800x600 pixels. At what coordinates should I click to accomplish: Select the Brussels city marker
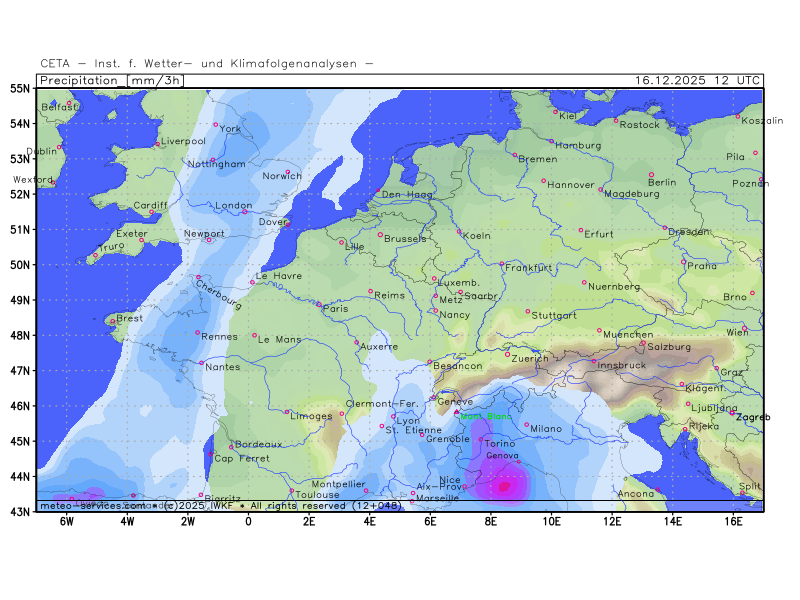380,235
